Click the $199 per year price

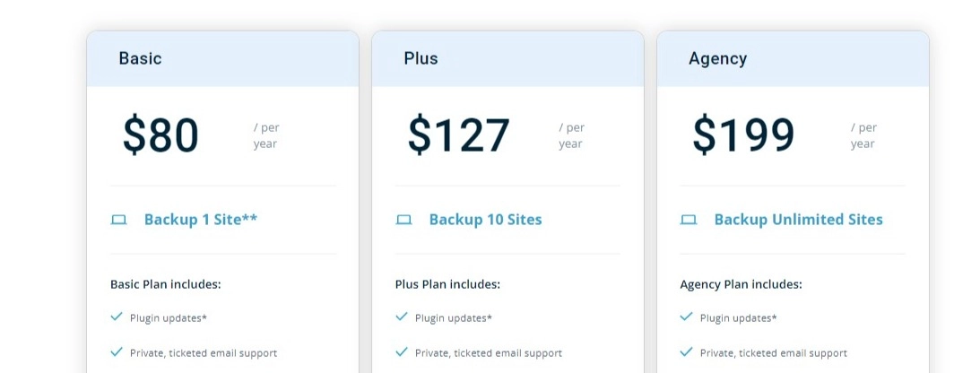[743, 135]
